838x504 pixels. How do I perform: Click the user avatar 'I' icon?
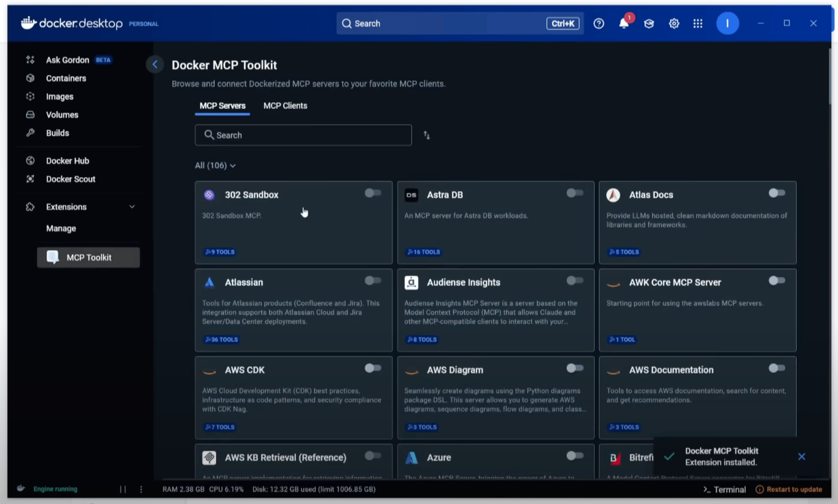tap(727, 23)
